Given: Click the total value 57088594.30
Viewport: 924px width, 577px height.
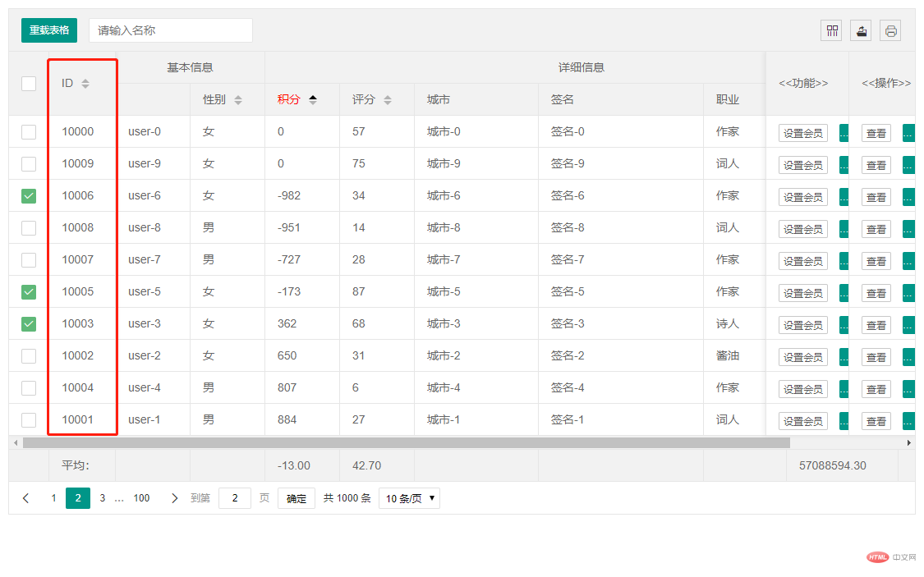Looking at the screenshot, I should (x=833, y=465).
